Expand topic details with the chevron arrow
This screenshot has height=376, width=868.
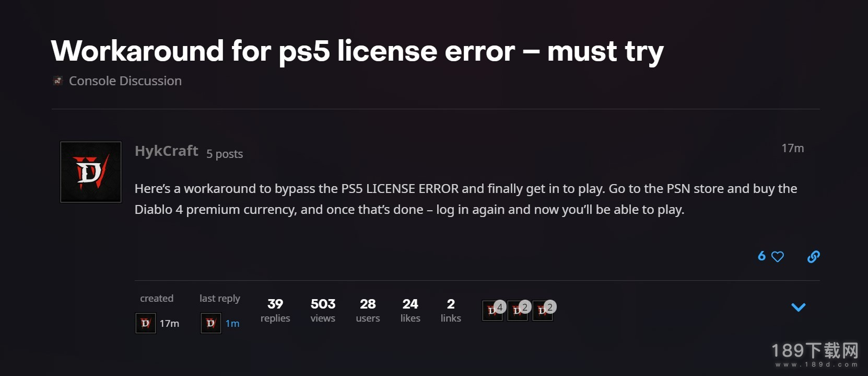click(799, 307)
